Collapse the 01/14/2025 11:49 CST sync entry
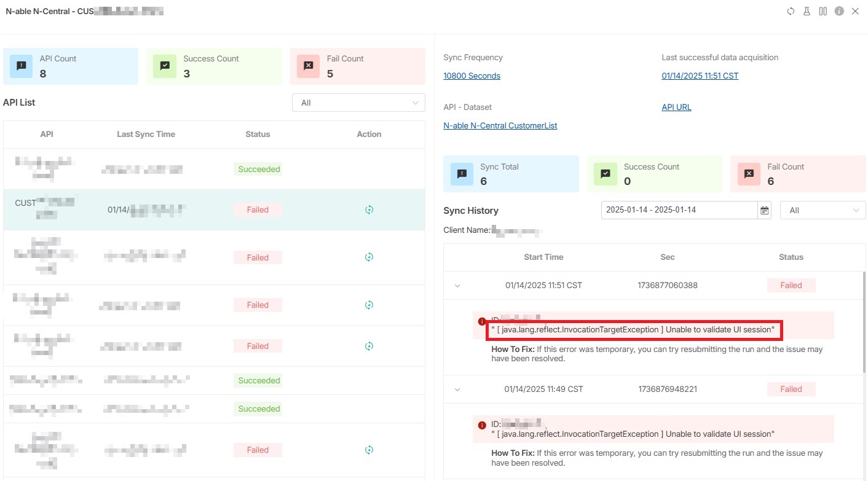Viewport: 868px width, 481px height. pyautogui.click(x=457, y=389)
